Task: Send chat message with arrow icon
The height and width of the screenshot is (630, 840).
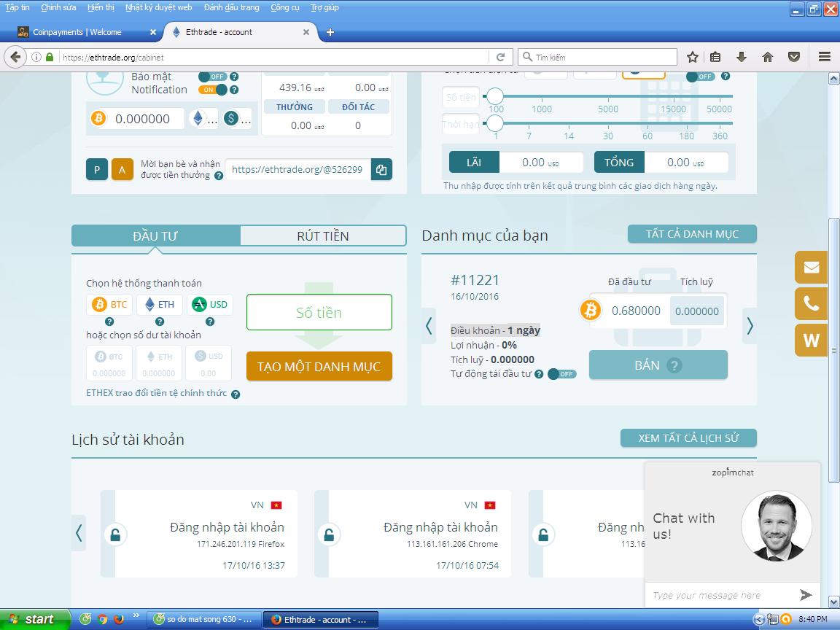Action: pyautogui.click(x=806, y=595)
